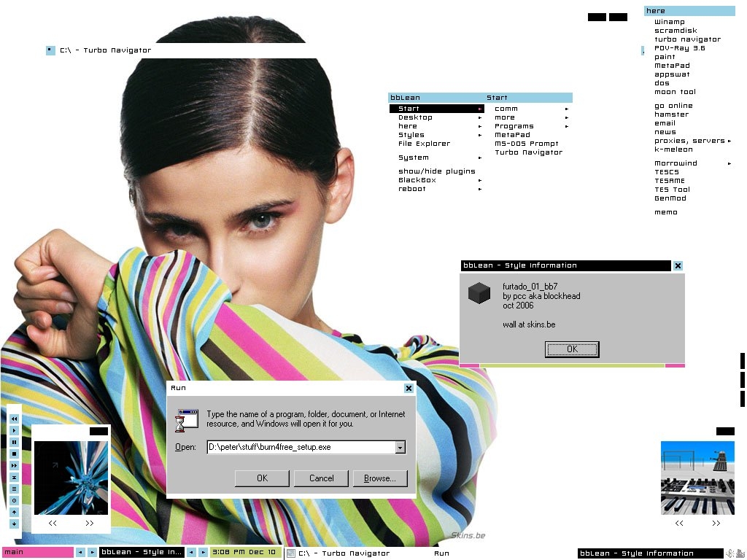Click the volume speaker tray icon

pos(729,553)
